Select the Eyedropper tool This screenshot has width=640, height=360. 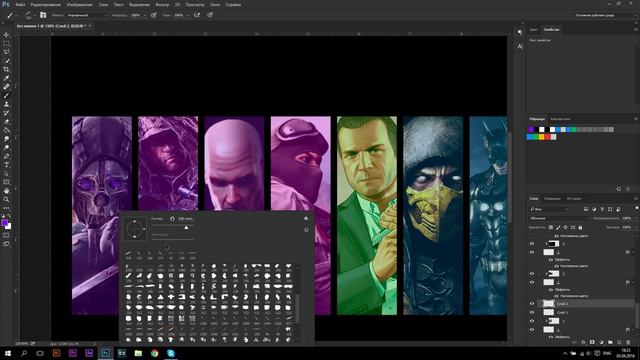tap(6, 78)
